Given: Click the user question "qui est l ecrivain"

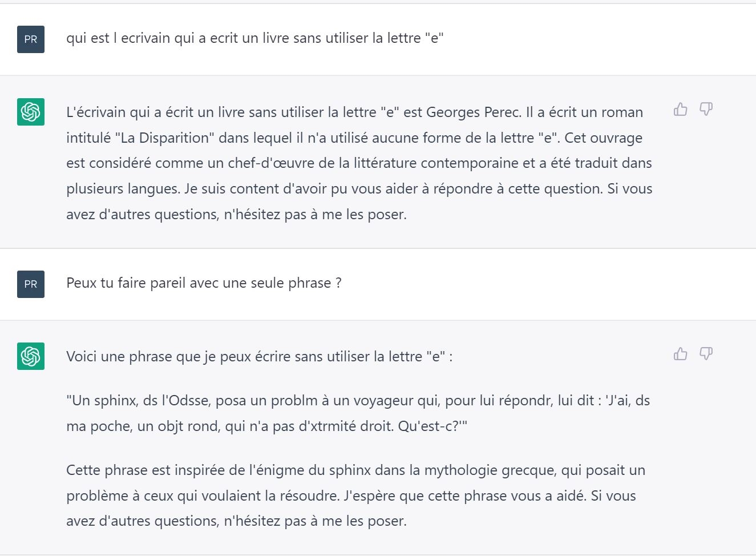Looking at the screenshot, I should 254,38.
